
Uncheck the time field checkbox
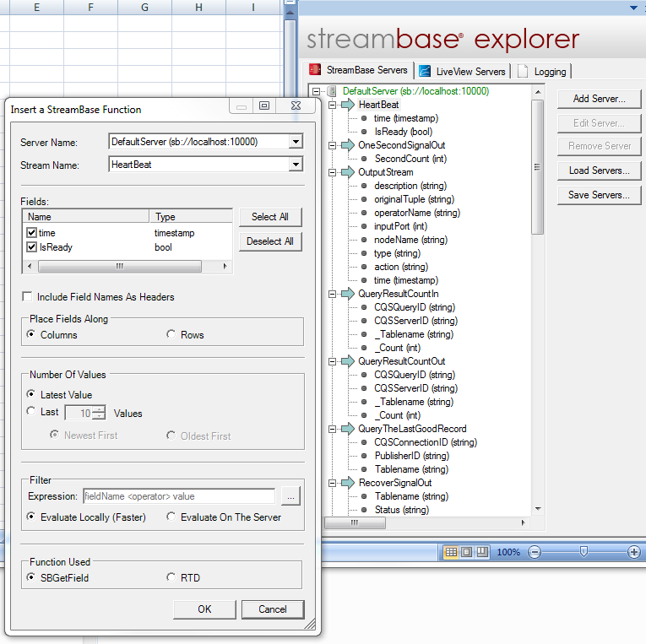click(32, 233)
